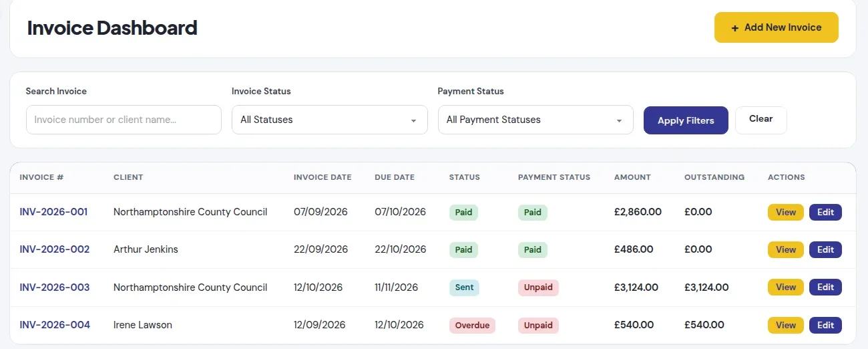
Task: Select the Irene Lawson client cell
Action: click(x=143, y=325)
